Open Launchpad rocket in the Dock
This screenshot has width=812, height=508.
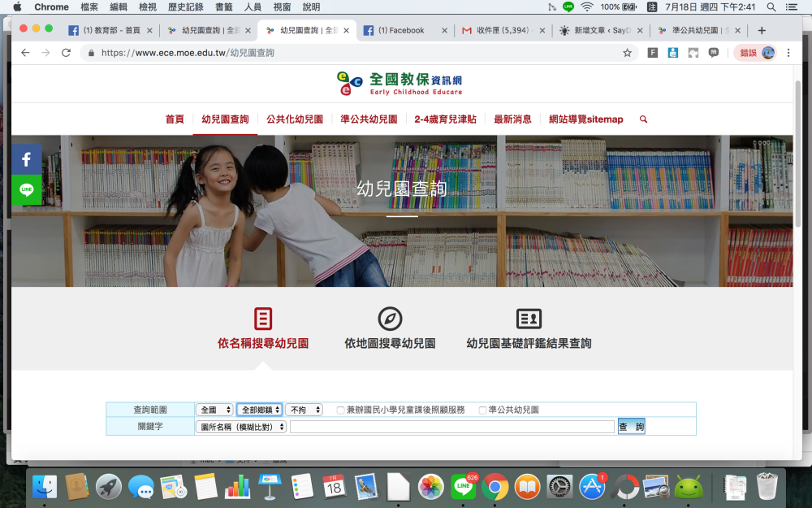click(109, 487)
